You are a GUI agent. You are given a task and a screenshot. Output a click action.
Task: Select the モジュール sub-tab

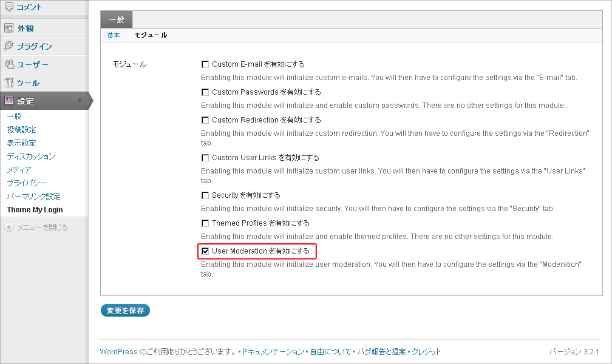point(151,35)
